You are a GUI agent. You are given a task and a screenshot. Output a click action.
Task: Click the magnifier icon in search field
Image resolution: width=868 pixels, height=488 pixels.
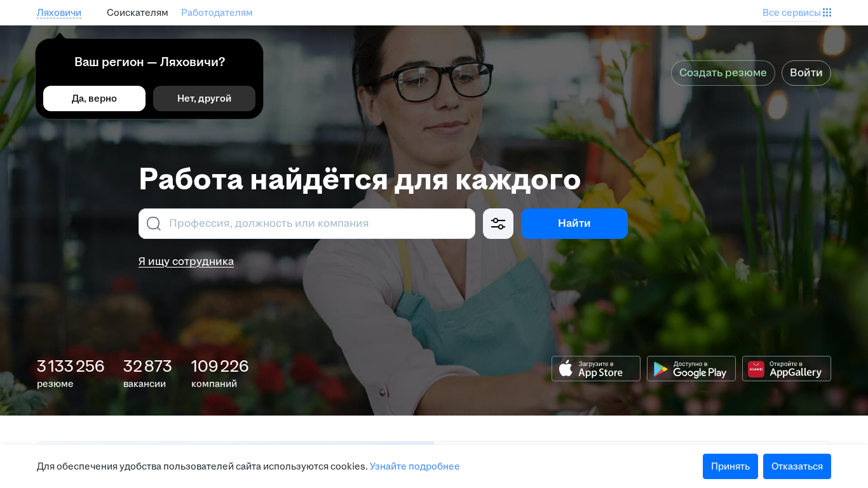(154, 224)
